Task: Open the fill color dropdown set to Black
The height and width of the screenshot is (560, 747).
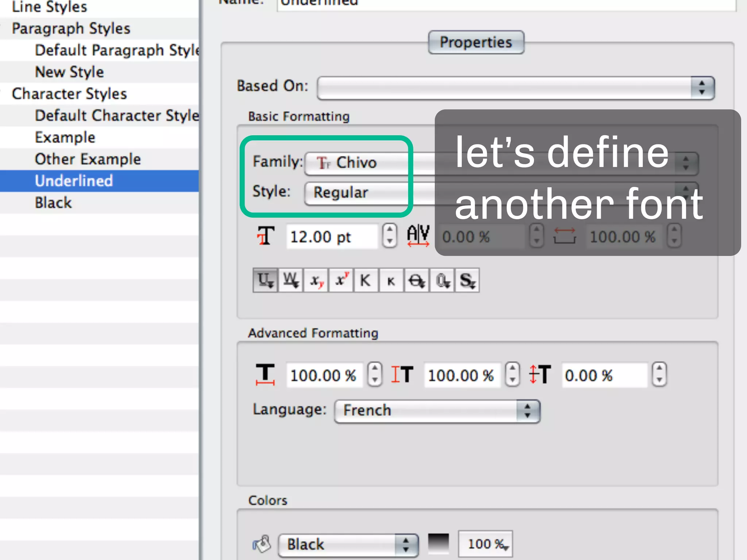Action: pyautogui.click(x=348, y=545)
